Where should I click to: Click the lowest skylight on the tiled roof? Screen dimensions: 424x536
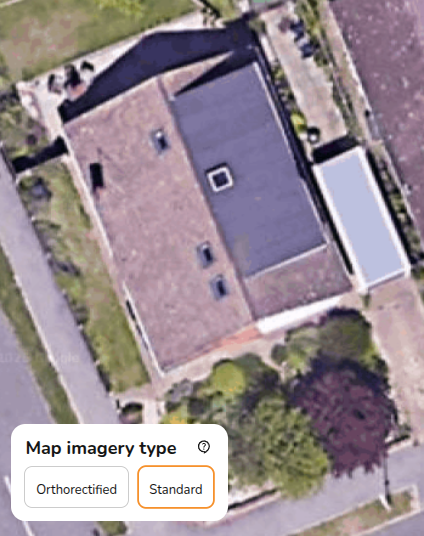219,287
